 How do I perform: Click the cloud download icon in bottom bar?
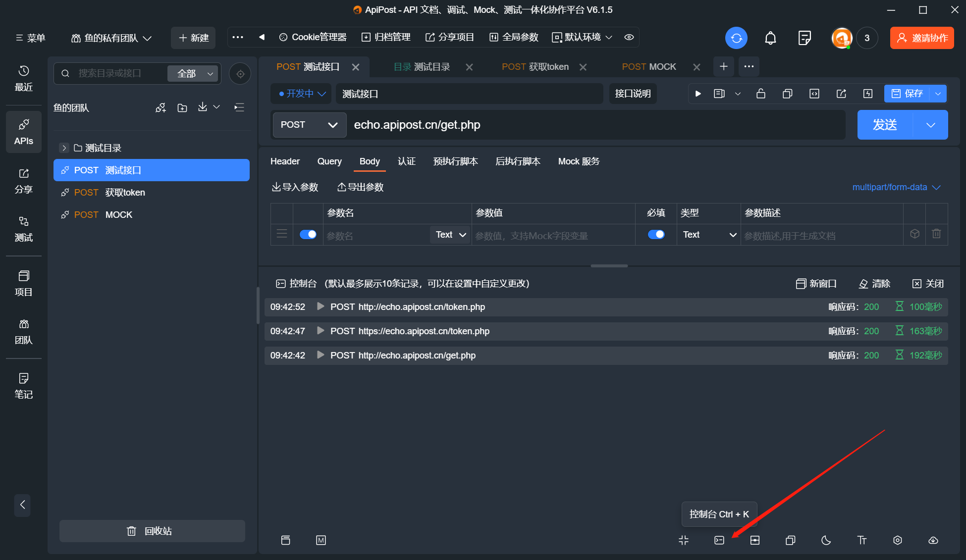click(933, 540)
